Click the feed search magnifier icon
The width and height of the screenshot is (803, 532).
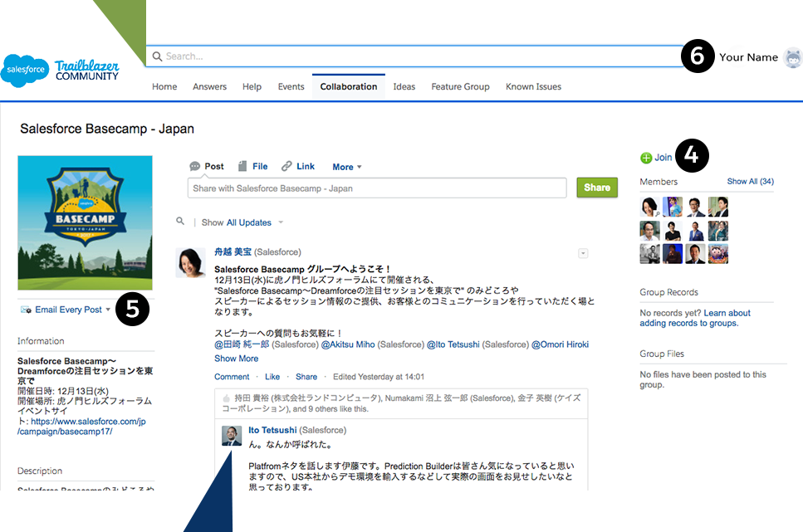click(180, 222)
